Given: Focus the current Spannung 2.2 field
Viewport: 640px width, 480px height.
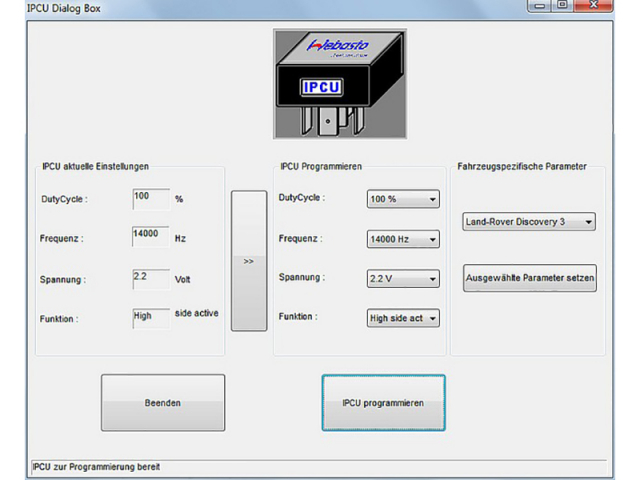Looking at the screenshot, I should tap(150, 277).
